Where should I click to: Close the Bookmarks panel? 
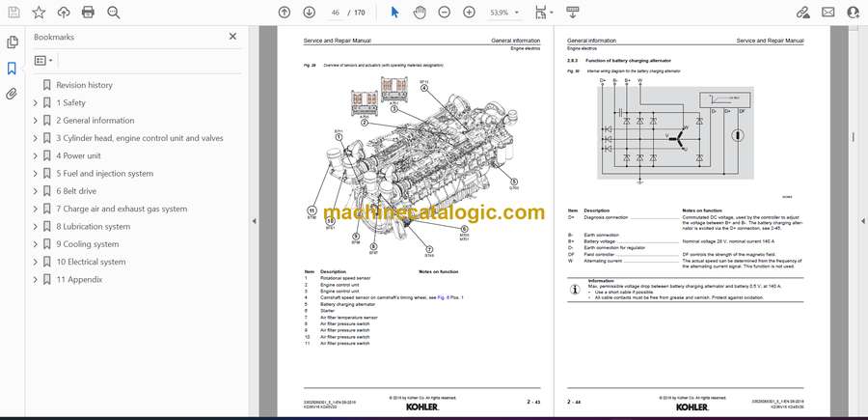[232, 37]
